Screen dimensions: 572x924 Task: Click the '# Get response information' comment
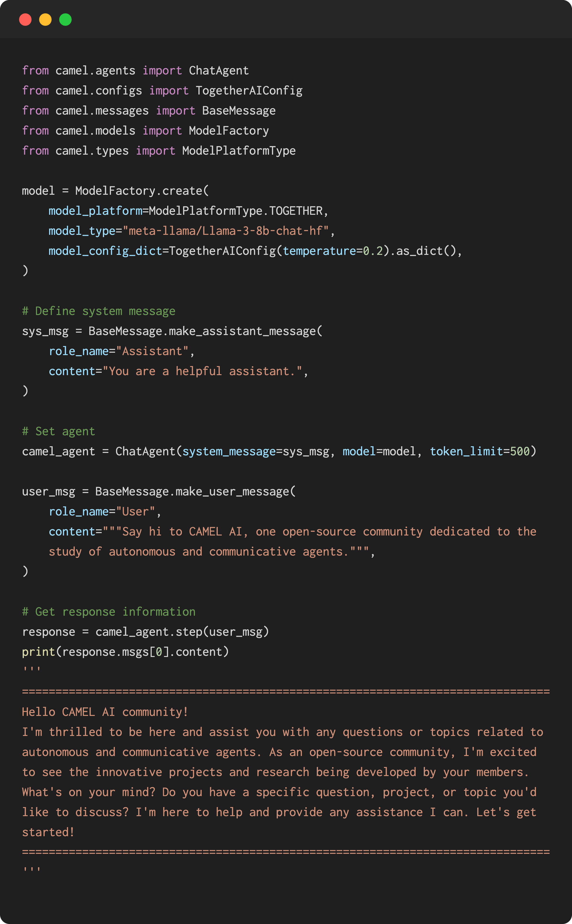click(x=109, y=612)
